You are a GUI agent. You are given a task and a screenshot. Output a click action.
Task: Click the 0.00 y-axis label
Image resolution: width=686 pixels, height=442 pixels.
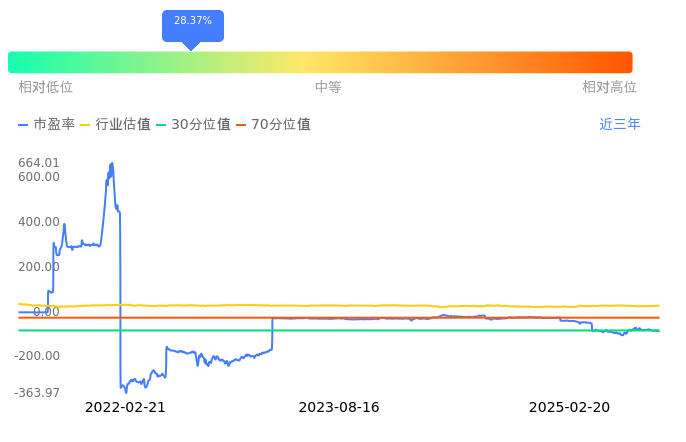[46, 312]
